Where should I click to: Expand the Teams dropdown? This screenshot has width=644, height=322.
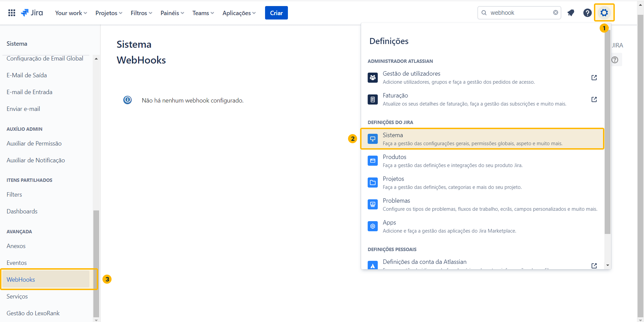[203, 13]
